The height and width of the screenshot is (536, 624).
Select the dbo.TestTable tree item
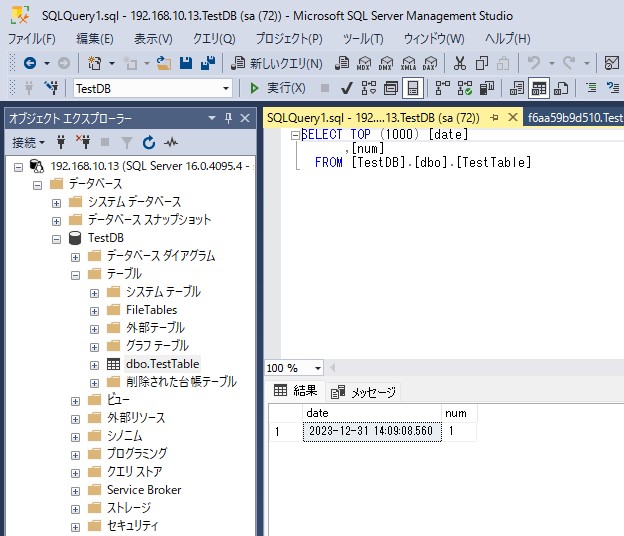162,364
